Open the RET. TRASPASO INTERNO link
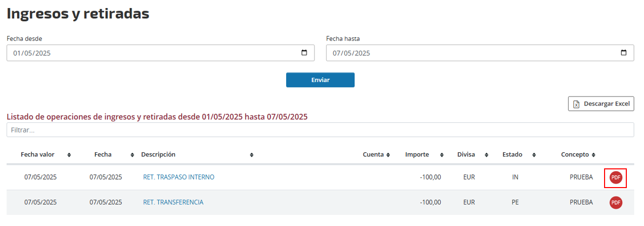The image size is (644, 226). coord(179,177)
